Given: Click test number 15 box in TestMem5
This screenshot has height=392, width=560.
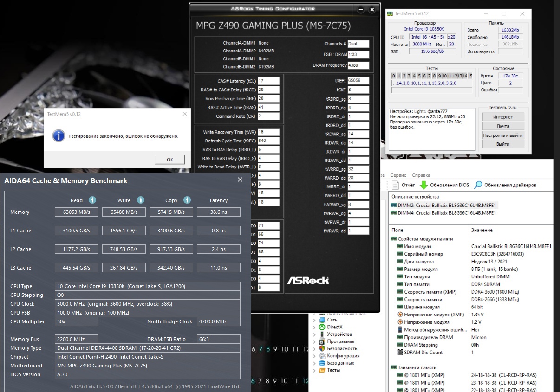Looking at the screenshot, I should point(469,76).
